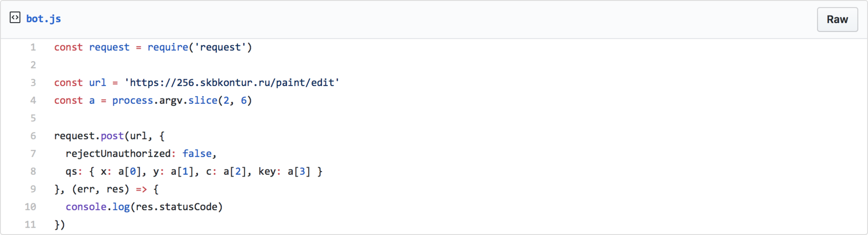Click request.post in the code
Screen dimensions: 868x235
(x=89, y=136)
